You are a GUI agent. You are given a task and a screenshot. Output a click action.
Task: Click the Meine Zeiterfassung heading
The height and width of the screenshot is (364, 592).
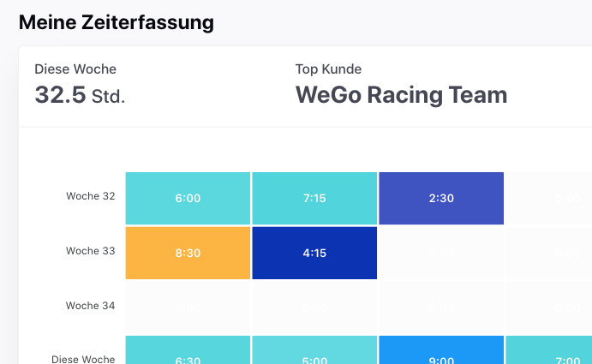coord(116,22)
